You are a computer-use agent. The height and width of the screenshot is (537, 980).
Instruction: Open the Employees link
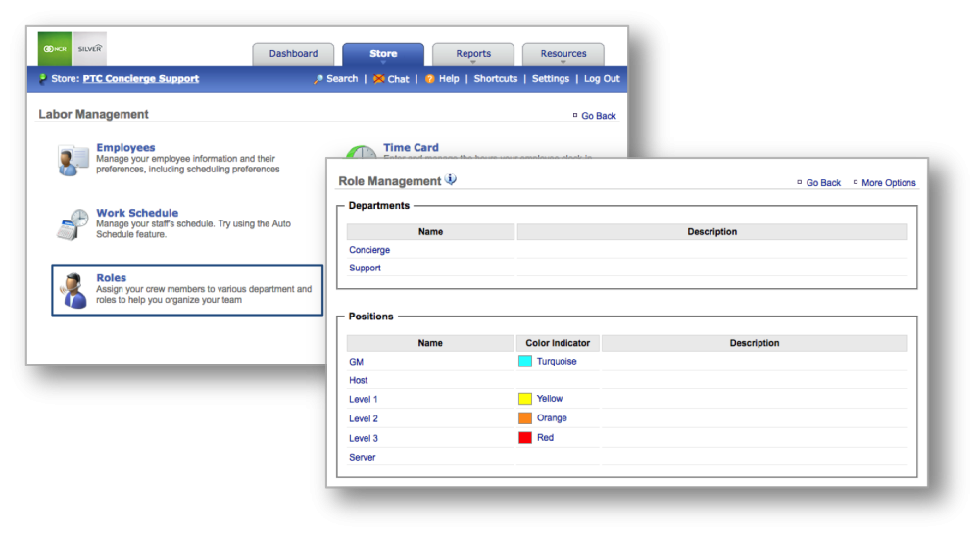pyautogui.click(x=125, y=148)
